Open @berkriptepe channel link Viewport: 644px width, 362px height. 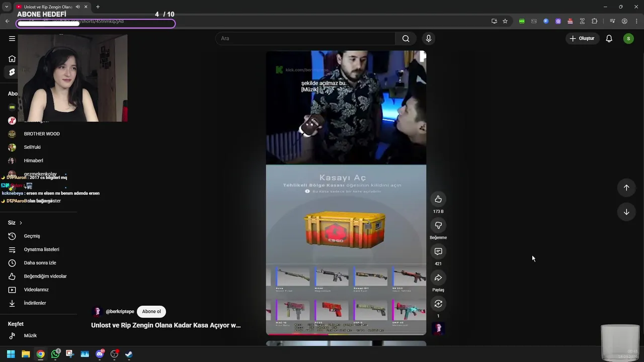click(120, 312)
